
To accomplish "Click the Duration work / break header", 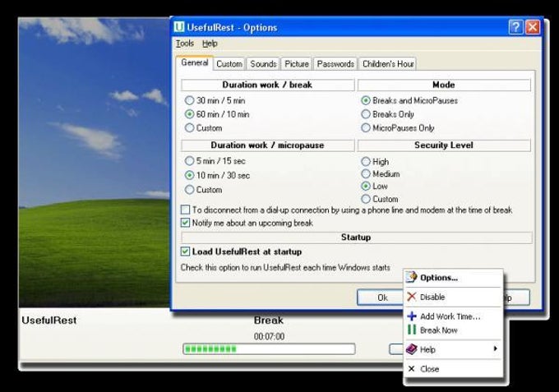I will click(x=267, y=85).
